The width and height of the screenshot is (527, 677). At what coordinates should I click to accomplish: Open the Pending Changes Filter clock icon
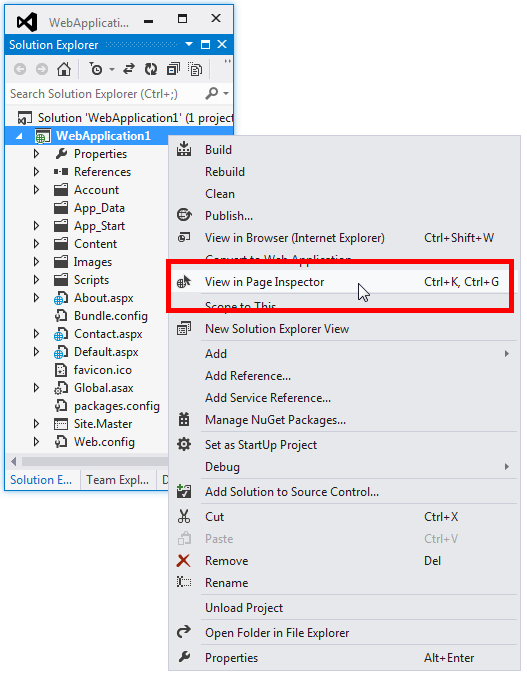click(x=96, y=69)
